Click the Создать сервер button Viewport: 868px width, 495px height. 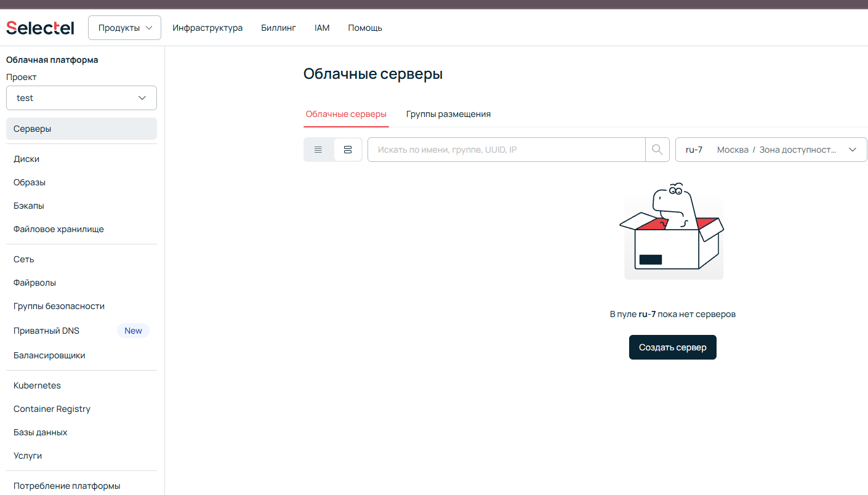click(x=673, y=347)
